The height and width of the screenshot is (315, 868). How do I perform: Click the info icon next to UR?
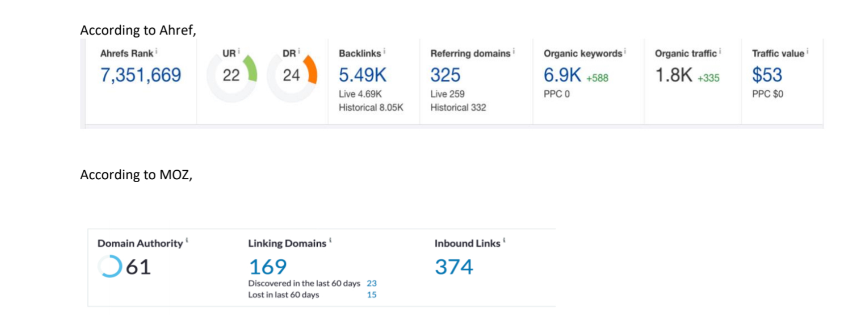[238, 51]
